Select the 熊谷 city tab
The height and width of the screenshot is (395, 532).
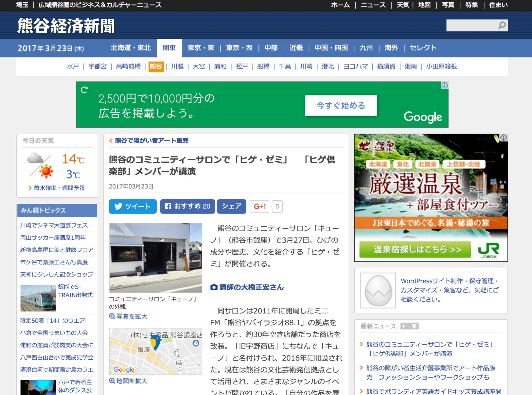[156, 67]
